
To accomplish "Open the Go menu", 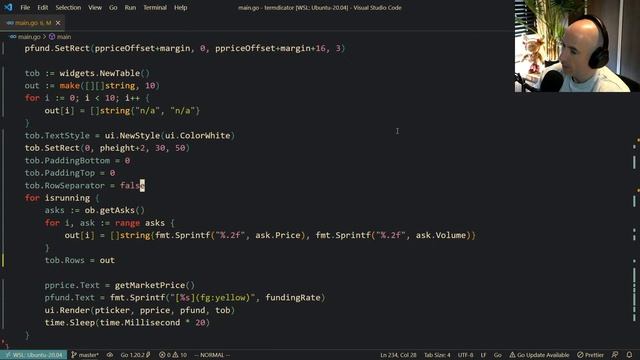I will 113,7.
